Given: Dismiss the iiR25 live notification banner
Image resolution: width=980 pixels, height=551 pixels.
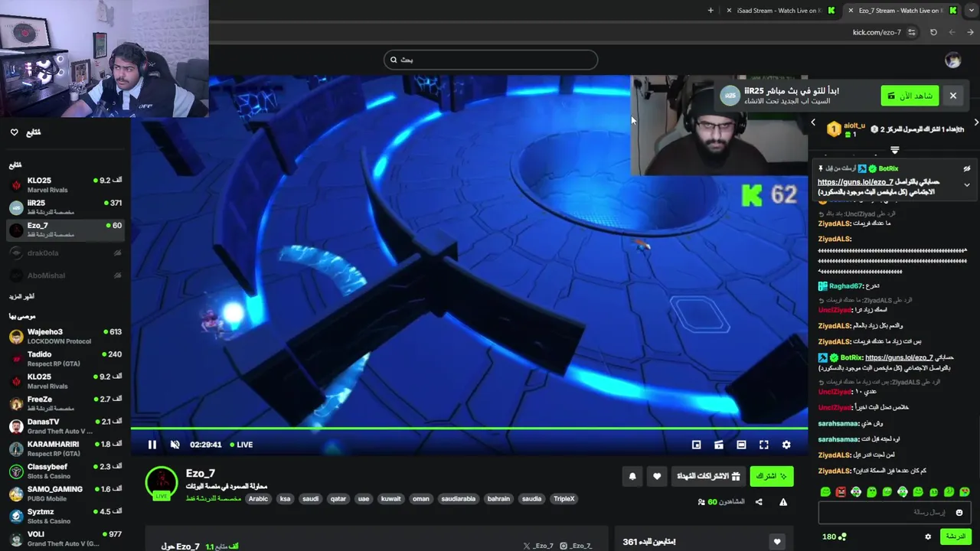Looking at the screenshot, I should tap(953, 96).
